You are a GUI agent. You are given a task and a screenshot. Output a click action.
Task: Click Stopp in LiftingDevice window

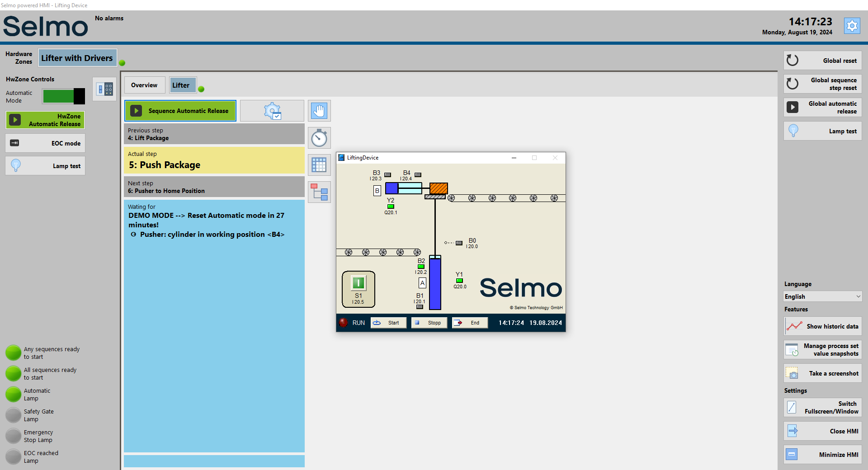429,323
